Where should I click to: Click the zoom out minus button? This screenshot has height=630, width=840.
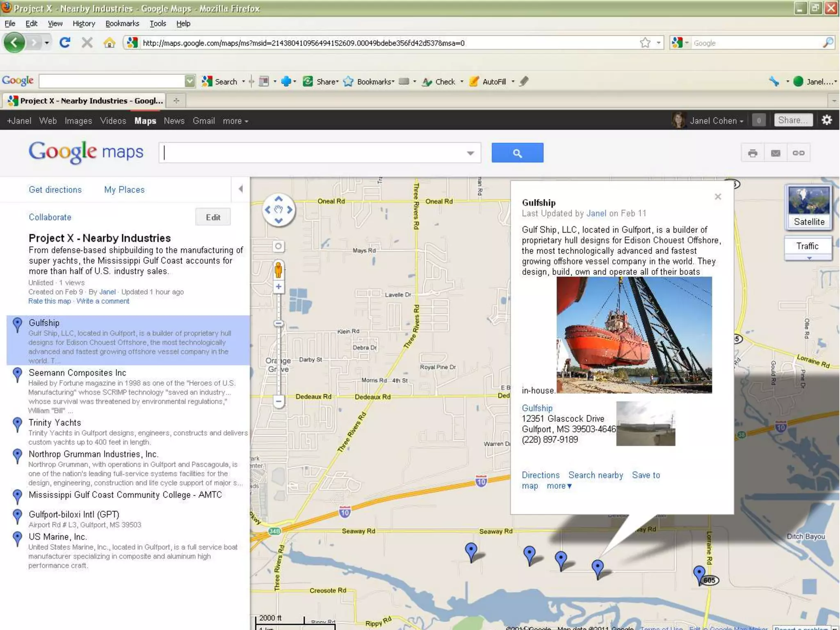[278, 401]
